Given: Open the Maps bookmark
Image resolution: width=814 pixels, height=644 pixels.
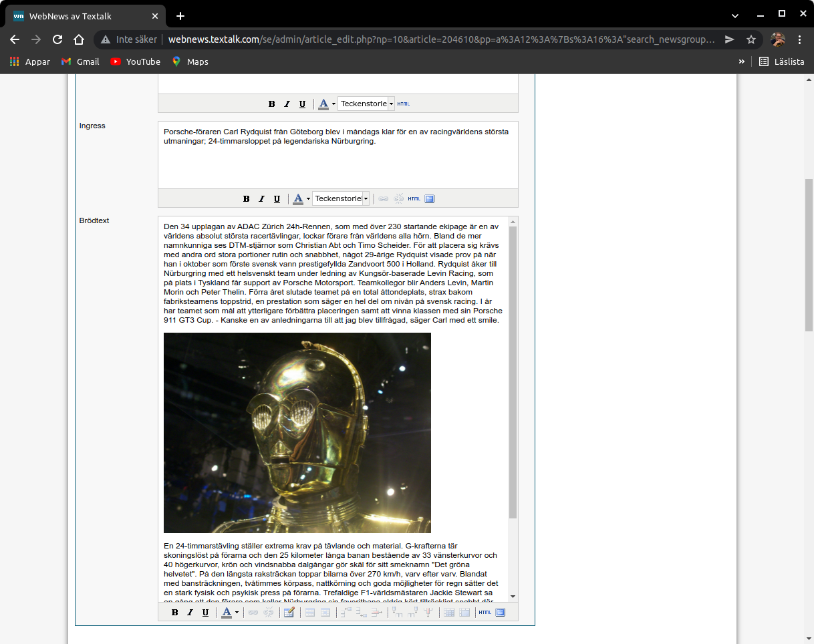Looking at the screenshot, I should (x=190, y=61).
